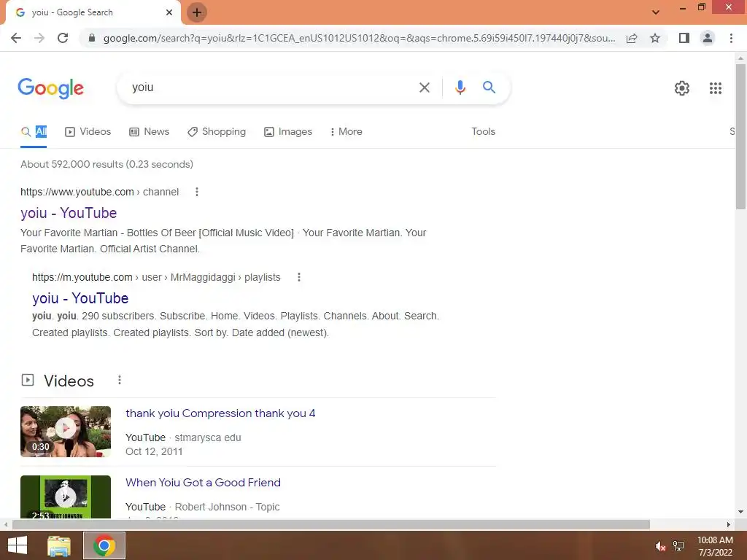Screen dimensions: 747x560
Task: Click the Chrome back arrow
Action: point(16,38)
